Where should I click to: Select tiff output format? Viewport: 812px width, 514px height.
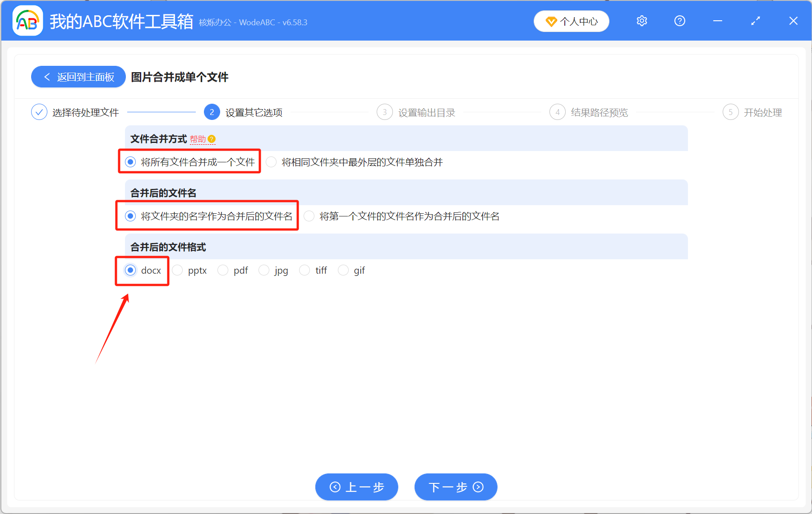(304, 270)
